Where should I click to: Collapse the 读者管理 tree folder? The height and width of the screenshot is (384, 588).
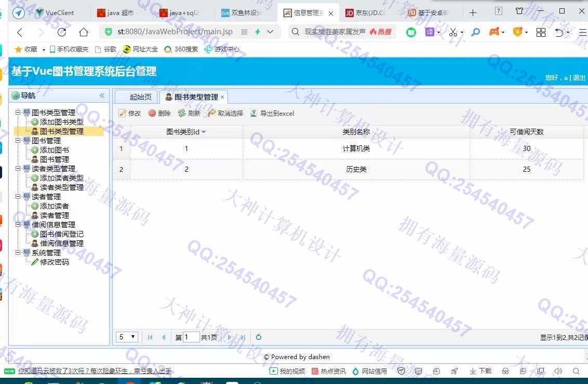pyautogui.click(x=18, y=196)
